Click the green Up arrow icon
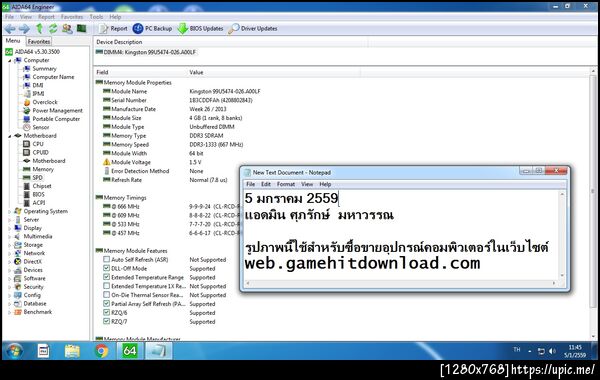600x380 pixels. [x=39, y=28]
